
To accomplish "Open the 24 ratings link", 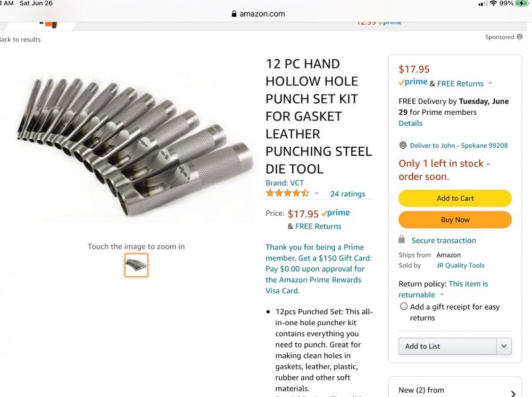I will (x=347, y=194).
